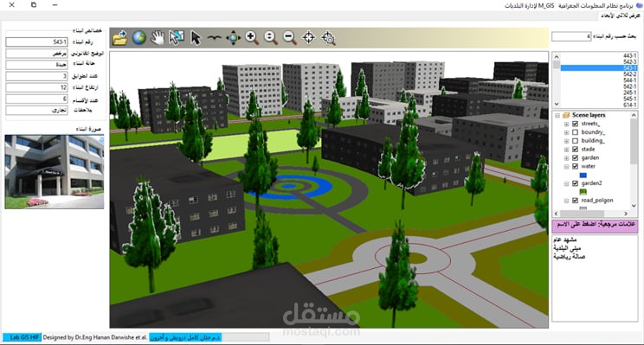The width and height of the screenshot is (644, 345).
Task: Click the مشهد عام bookmark
Action: click(565, 240)
